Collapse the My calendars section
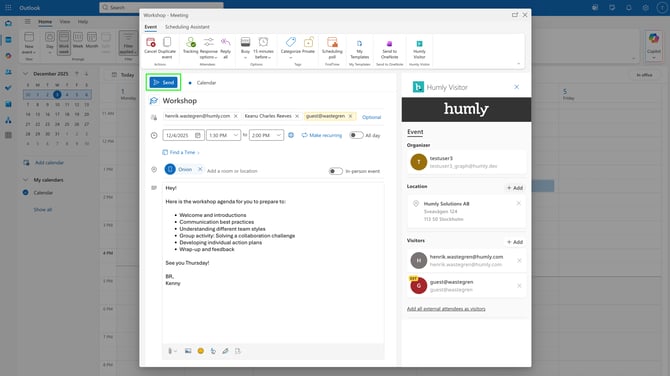 [25, 180]
